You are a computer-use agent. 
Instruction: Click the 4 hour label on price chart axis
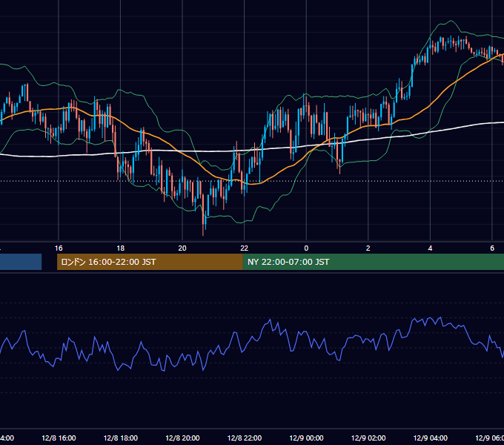430,248
